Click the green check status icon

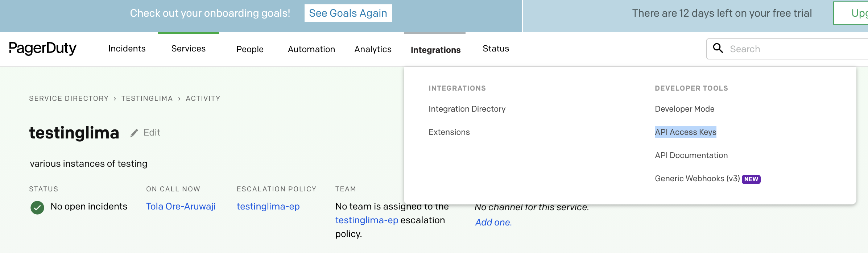[x=37, y=208]
